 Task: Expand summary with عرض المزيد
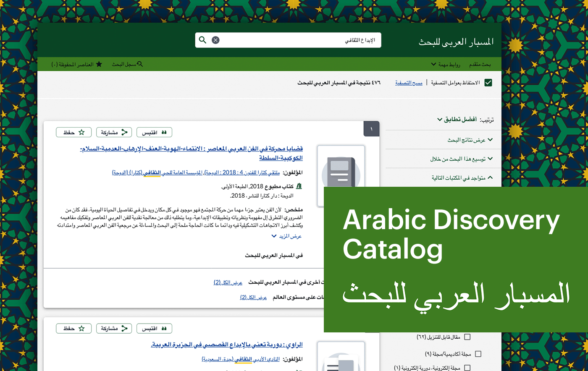286,236
